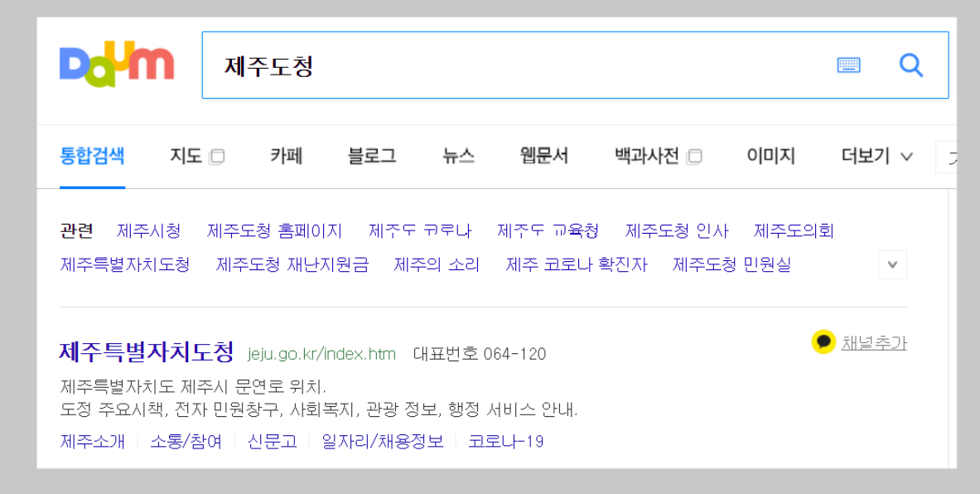The width and height of the screenshot is (980, 494).
Task: Click the Daum logo
Action: pyautogui.click(x=117, y=65)
